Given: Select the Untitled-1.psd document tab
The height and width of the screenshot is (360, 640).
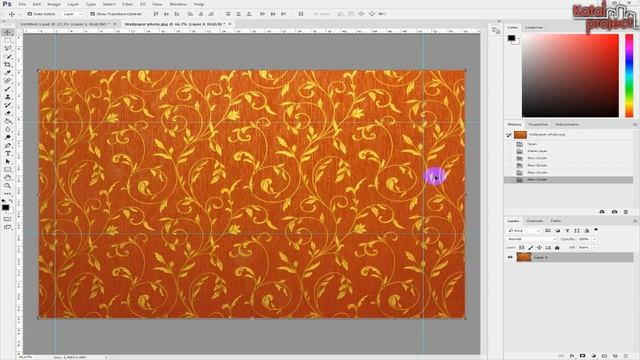Looking at the screenshot, I should 64,24.
